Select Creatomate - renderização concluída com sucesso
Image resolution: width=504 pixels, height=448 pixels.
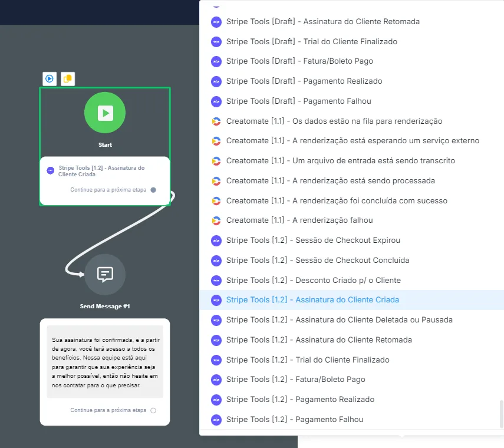[352, 201]
